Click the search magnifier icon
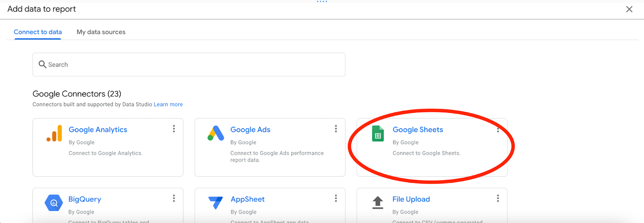Screen dimensions: 644x223 pyautogui.click(x=42, y=64)
